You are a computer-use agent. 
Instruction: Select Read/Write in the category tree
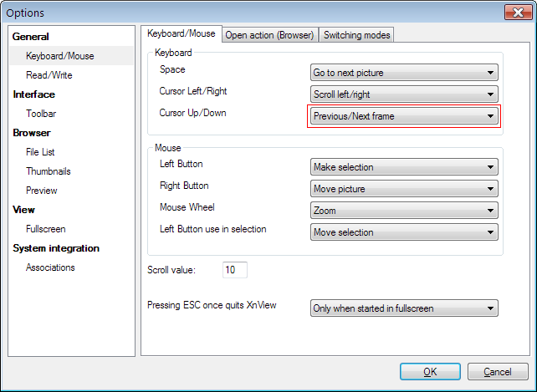[49, 75]
